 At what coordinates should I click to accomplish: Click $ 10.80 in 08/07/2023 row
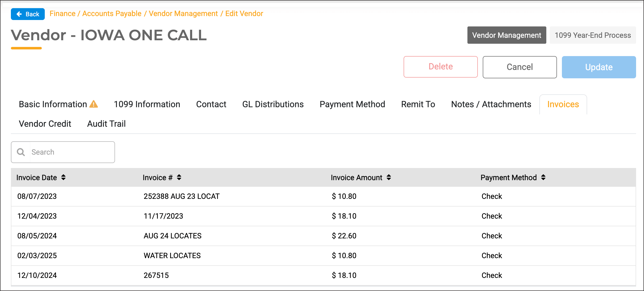click(x=344, y=196)
